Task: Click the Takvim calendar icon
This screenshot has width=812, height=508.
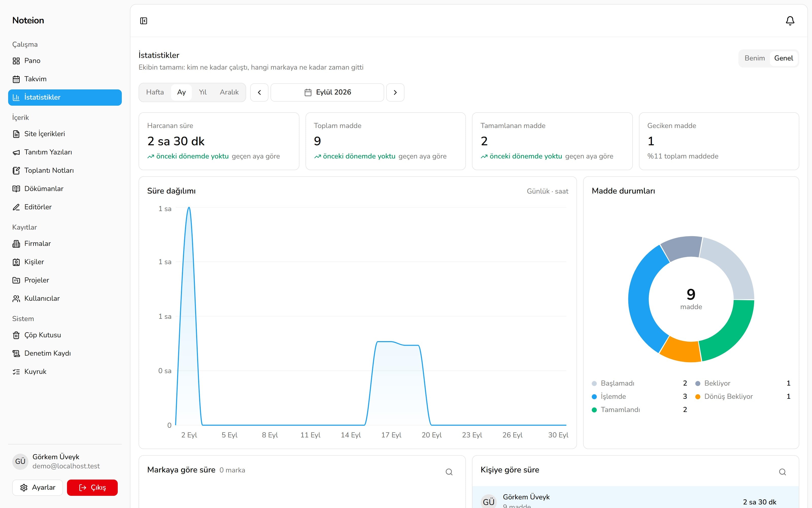Action: [16, 79]
